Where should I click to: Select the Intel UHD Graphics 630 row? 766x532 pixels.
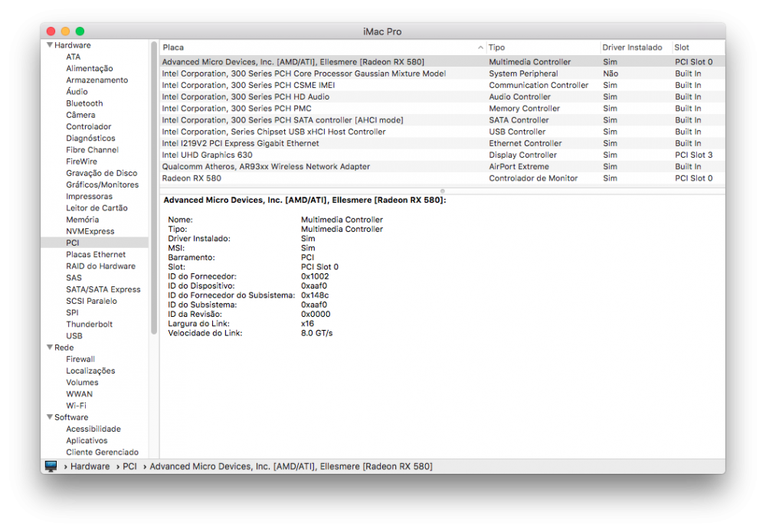point(442,155)
